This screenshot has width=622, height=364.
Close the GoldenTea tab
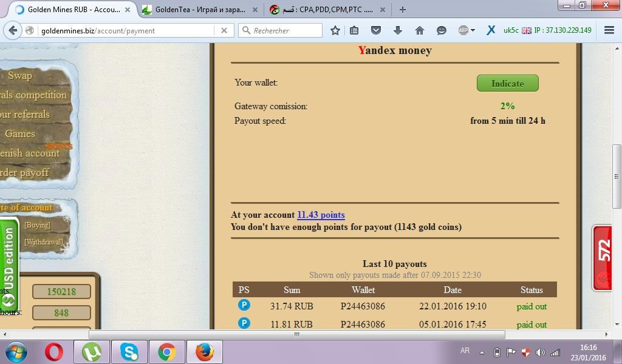click(x=255, y=10)
